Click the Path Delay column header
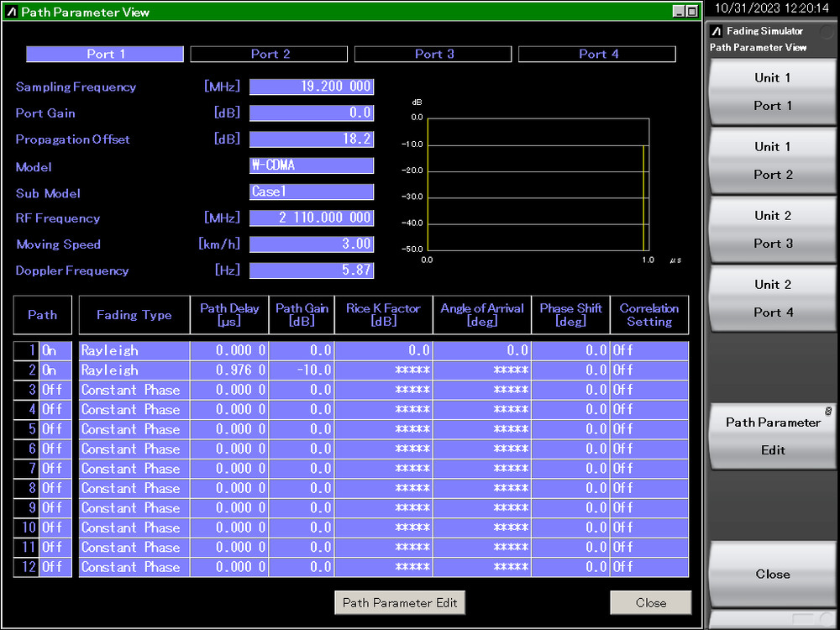Screen dimensions: 840x630 pyautogui.click(x=229, y=315)
